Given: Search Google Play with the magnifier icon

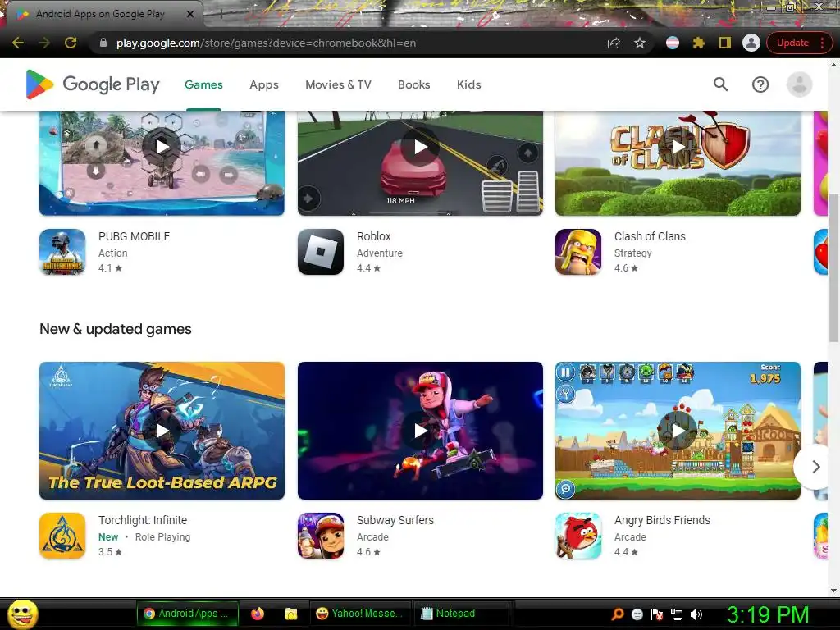Looking at the screenshot, I should click(720, 84).
